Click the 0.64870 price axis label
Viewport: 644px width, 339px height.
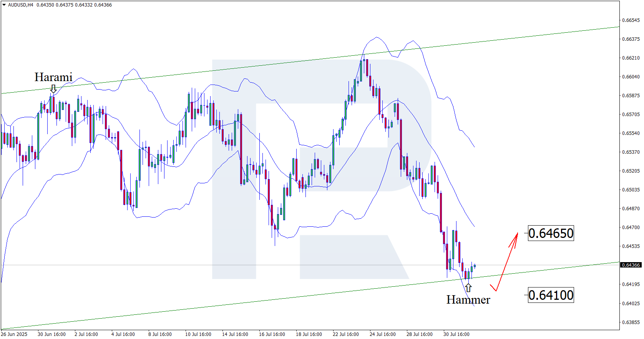[x=631, y=209]
